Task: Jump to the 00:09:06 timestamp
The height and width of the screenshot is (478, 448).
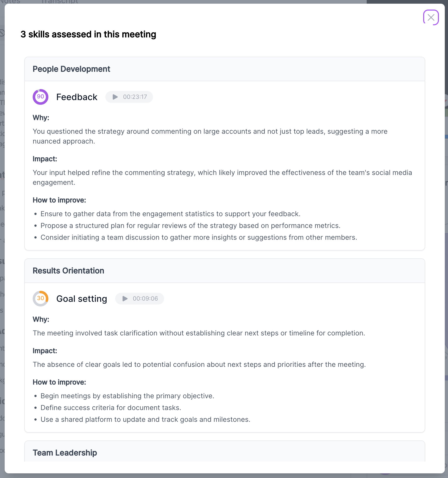Action: click(x=140, y=299)
